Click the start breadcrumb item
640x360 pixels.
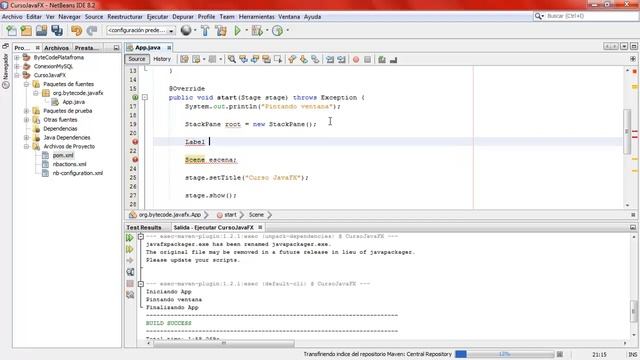coord(230,215)
